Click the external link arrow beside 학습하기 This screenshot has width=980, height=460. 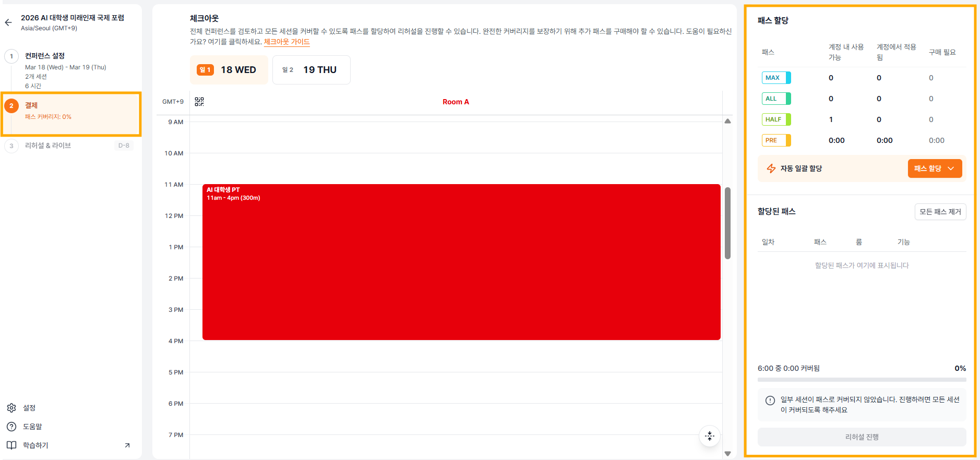pyautogui.click(x=127, y=445)
